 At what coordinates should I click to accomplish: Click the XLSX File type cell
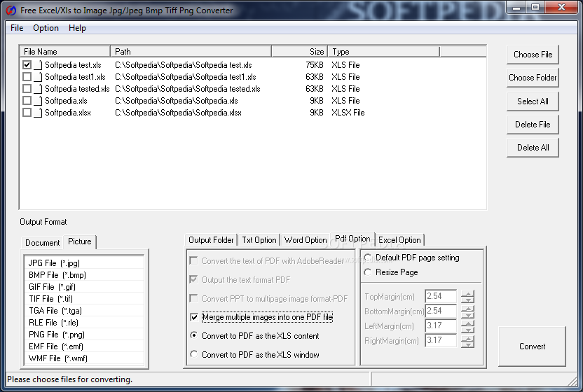pyautogui.click(x=348, y=113)
